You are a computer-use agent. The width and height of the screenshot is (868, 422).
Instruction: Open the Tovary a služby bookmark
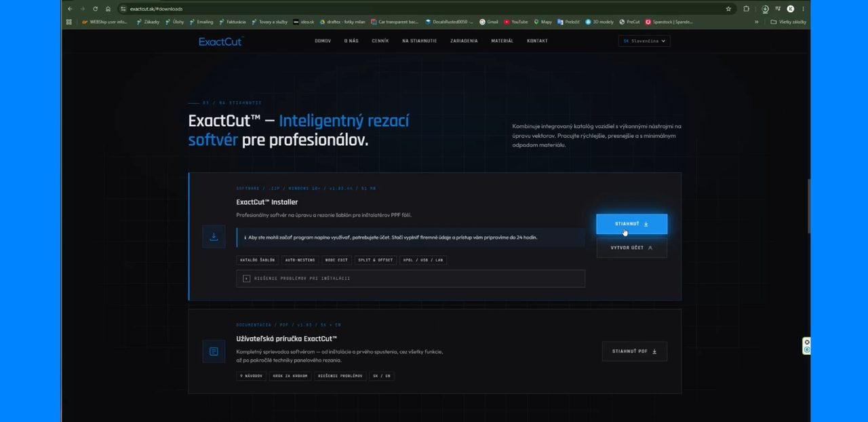tap(270, 22)
